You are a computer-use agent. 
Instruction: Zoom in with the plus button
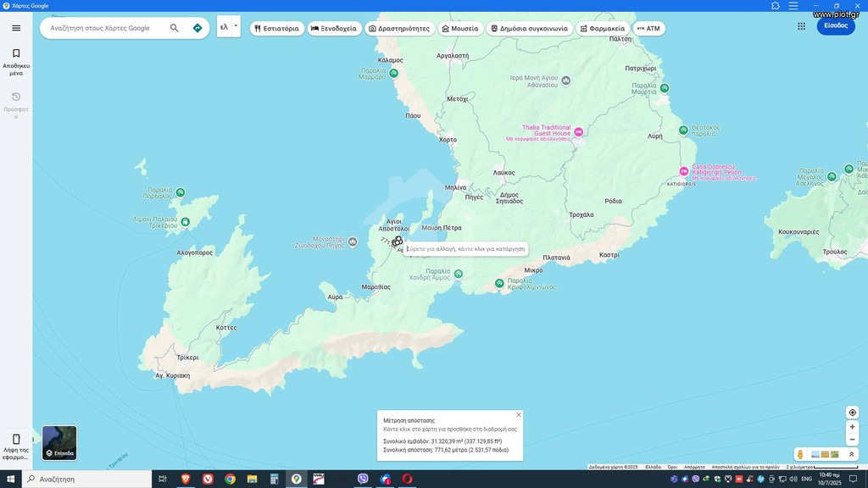pyautogui.click(x=853, y=427)
